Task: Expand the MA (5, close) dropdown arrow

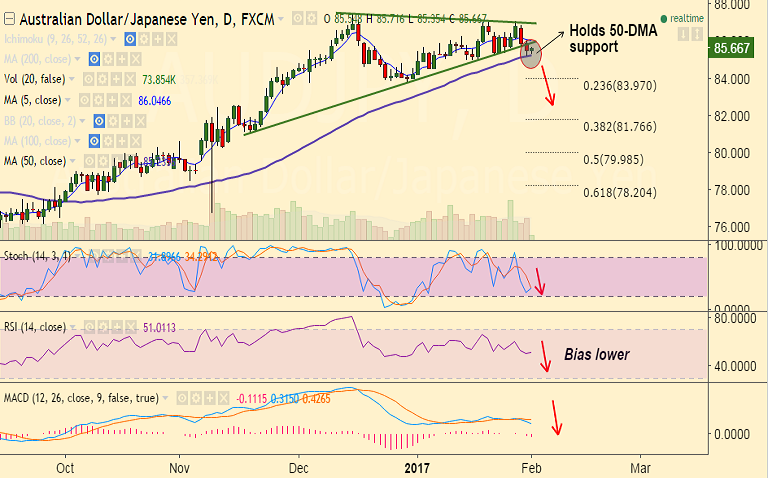Action: tap(68, 100)
